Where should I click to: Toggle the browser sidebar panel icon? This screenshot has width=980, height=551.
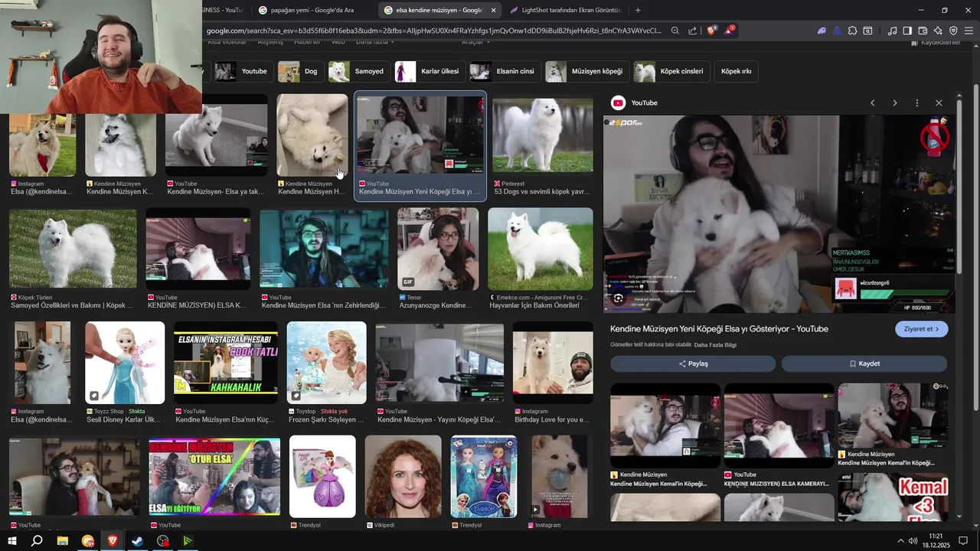(907, 31)
